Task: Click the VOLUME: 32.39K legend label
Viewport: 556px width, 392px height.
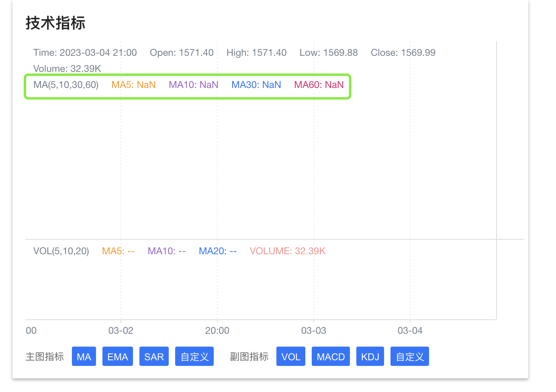Action: pos(288,251)
